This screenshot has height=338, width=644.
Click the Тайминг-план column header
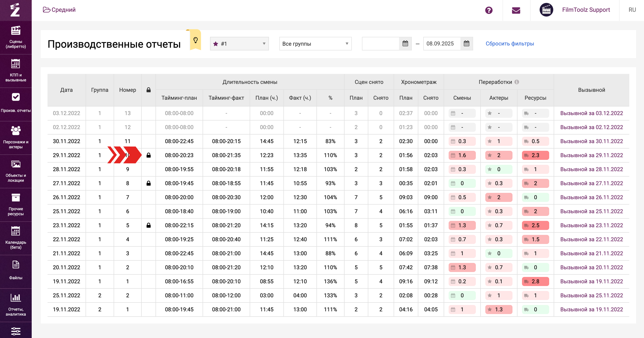(x=179, y=98)
